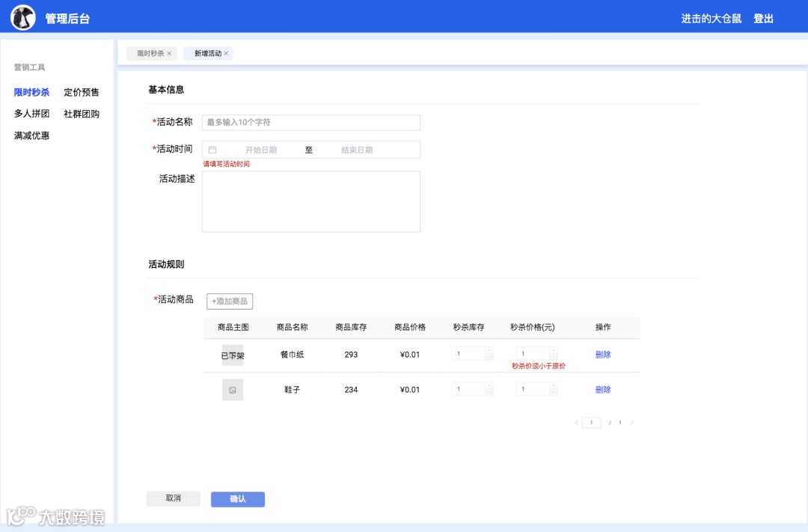Open 社群团购 in the sidebar
Screen dimensions: 808x532
click(82, 114)
